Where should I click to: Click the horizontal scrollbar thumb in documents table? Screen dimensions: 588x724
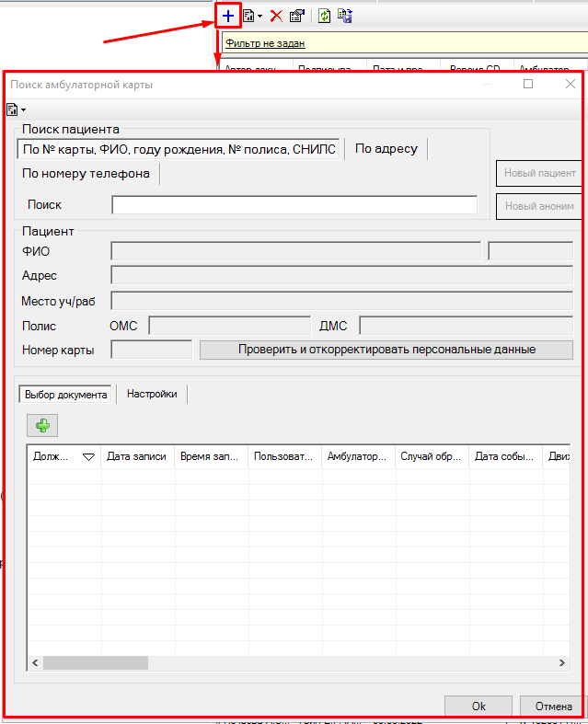(x=95, y=662)
